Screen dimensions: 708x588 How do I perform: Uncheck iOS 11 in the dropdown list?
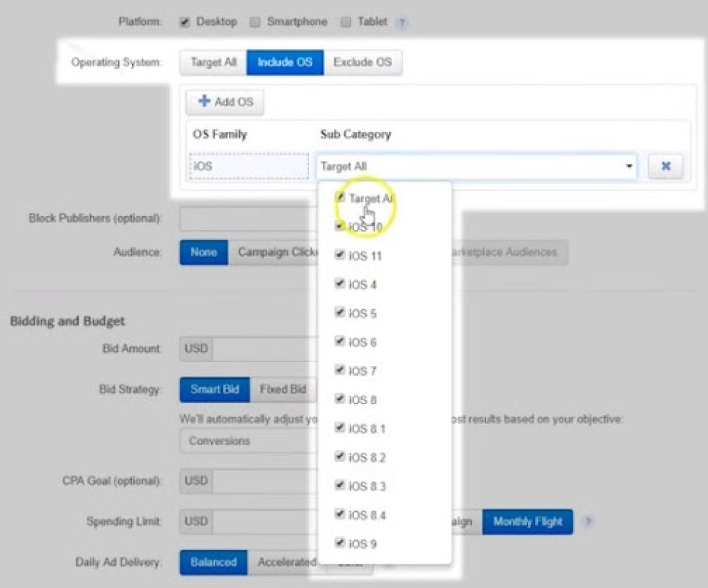[x=339, y=255]
